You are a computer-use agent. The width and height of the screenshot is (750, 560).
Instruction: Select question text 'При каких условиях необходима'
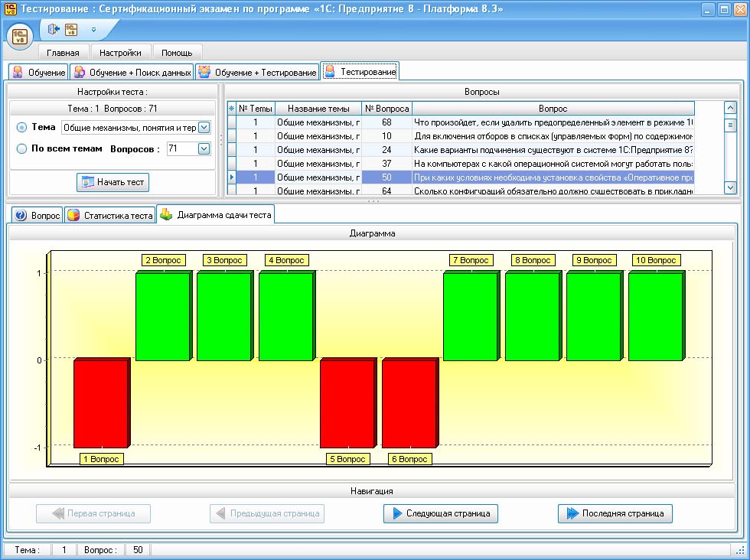click(x=553, y=177)
